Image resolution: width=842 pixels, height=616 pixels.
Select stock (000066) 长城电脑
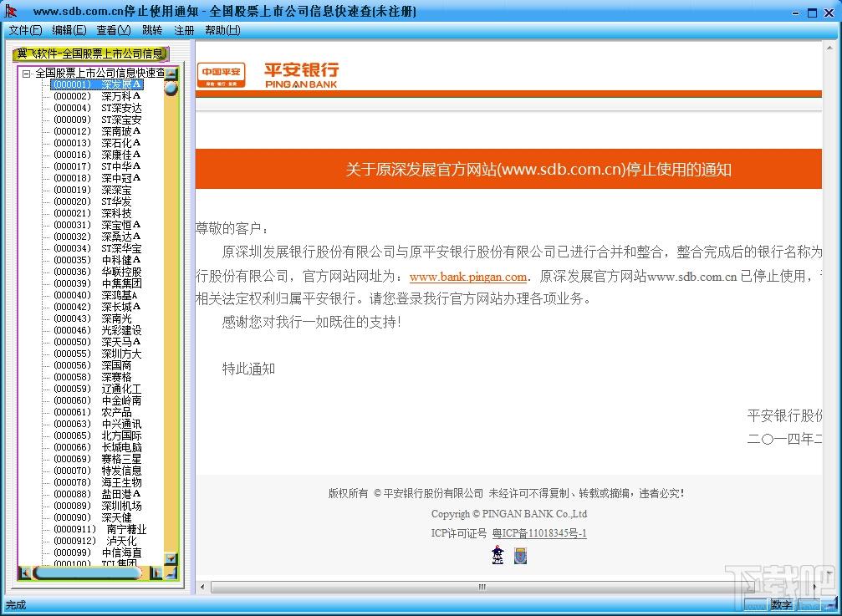tap(98, 447)
